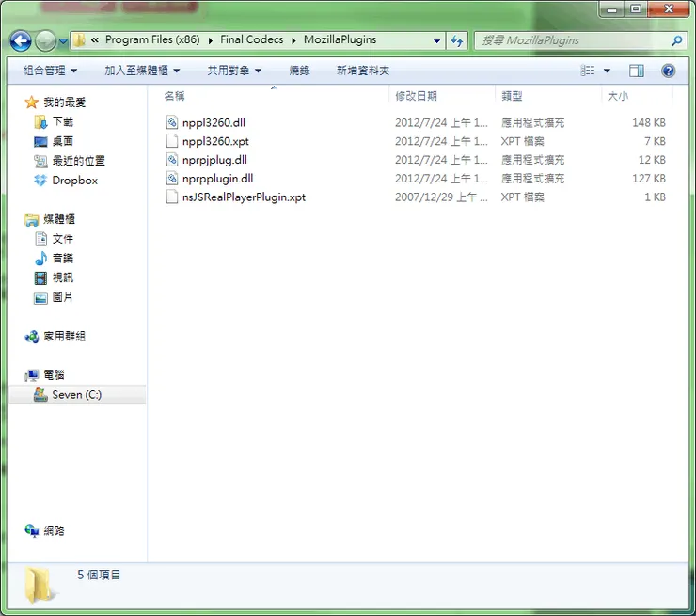This screenshot has height=616, width=696.
Task: Select file name nppl3260.dll
Action: 214,122
